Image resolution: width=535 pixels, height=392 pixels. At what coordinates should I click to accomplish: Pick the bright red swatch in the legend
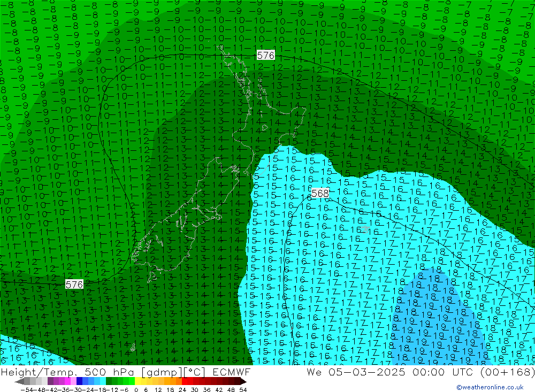pos(185,381)
